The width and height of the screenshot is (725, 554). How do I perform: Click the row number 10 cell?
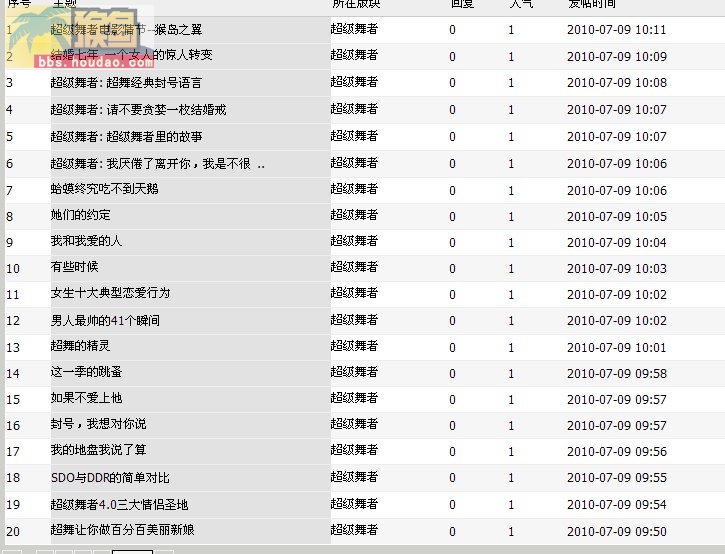tap(13, 269)
